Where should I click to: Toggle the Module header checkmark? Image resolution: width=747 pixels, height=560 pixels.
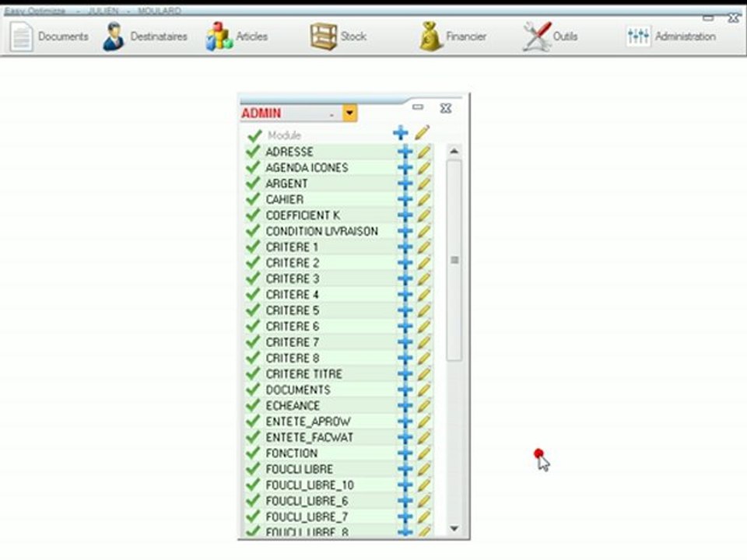[254, 135]
